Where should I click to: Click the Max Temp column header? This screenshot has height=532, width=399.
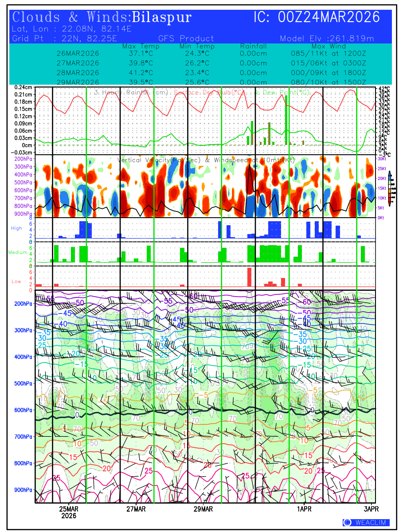pyautogui.click(x=141, y=46)
